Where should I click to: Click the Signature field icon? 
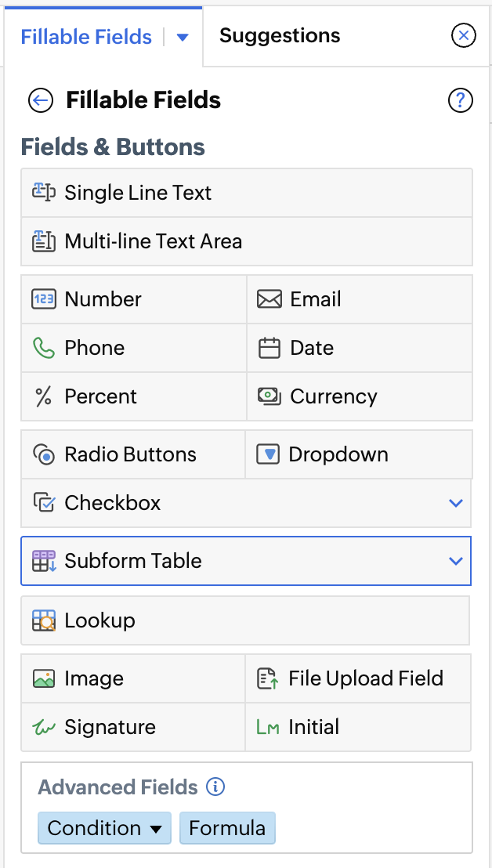click(x=43, y=727)
